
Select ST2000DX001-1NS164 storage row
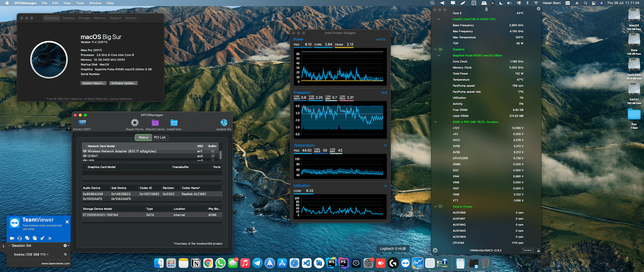pos(152,215)
